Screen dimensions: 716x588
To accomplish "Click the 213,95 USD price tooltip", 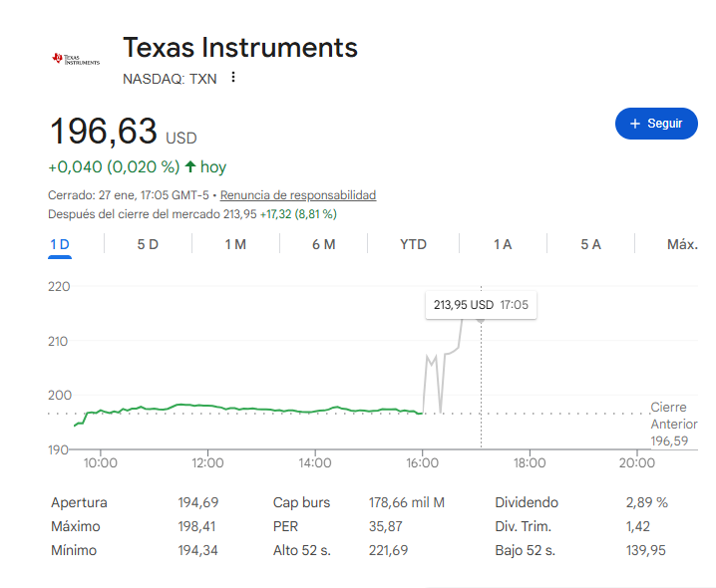I will coord(481,304).
